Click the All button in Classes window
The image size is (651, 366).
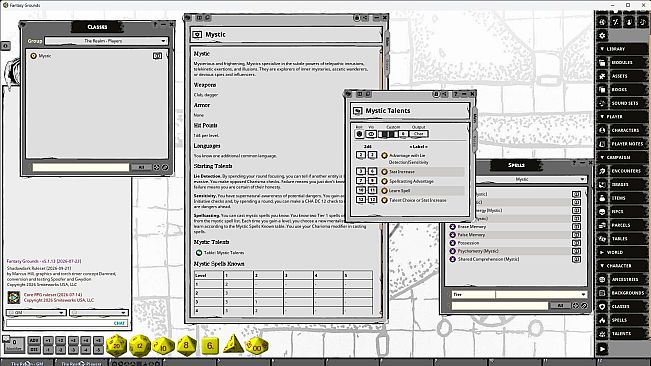click(141, 167)
